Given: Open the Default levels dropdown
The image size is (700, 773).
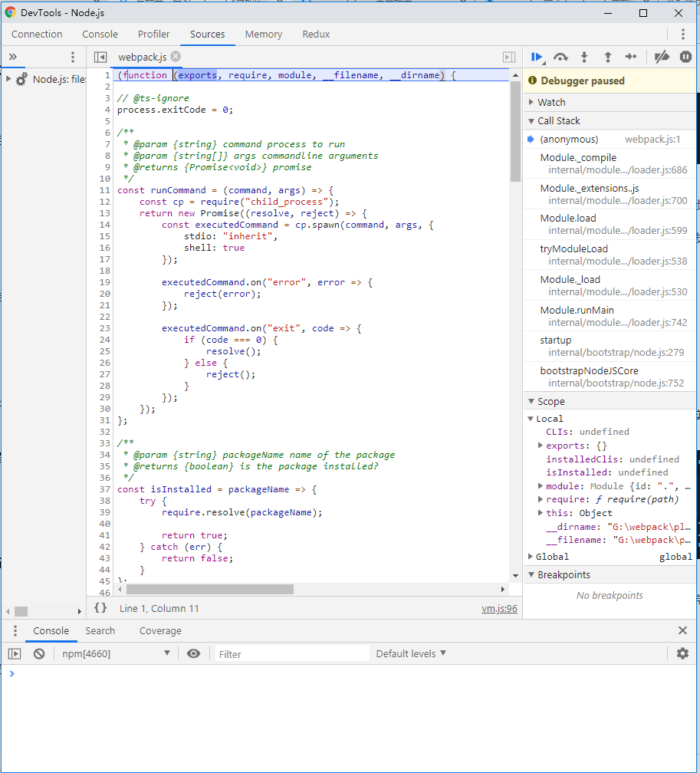Looking at the screenshot, I should [411, 653].
